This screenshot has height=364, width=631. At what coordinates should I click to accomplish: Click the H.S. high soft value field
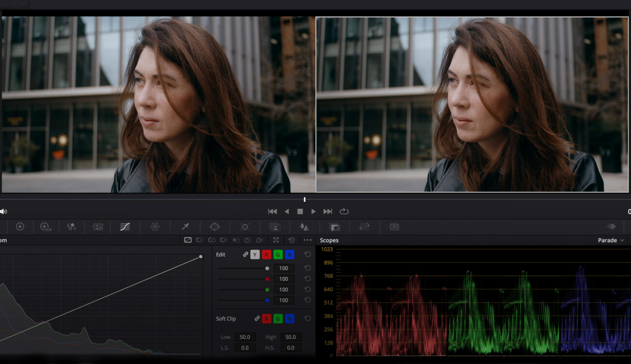[291, 347]
